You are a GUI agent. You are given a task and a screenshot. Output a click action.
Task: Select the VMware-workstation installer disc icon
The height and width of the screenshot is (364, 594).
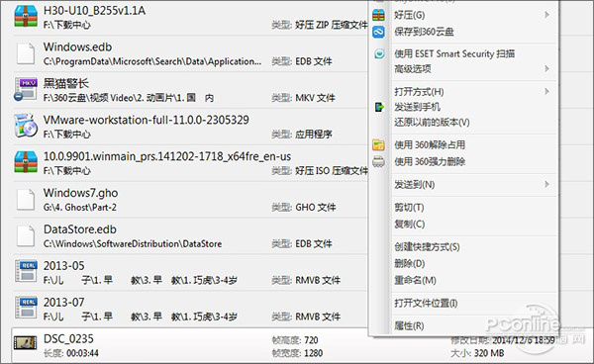26,126
